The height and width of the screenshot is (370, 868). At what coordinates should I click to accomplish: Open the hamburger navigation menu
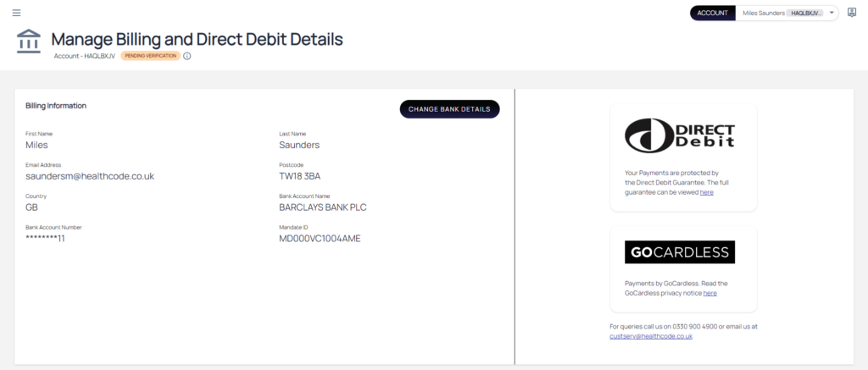pos(16,13)
